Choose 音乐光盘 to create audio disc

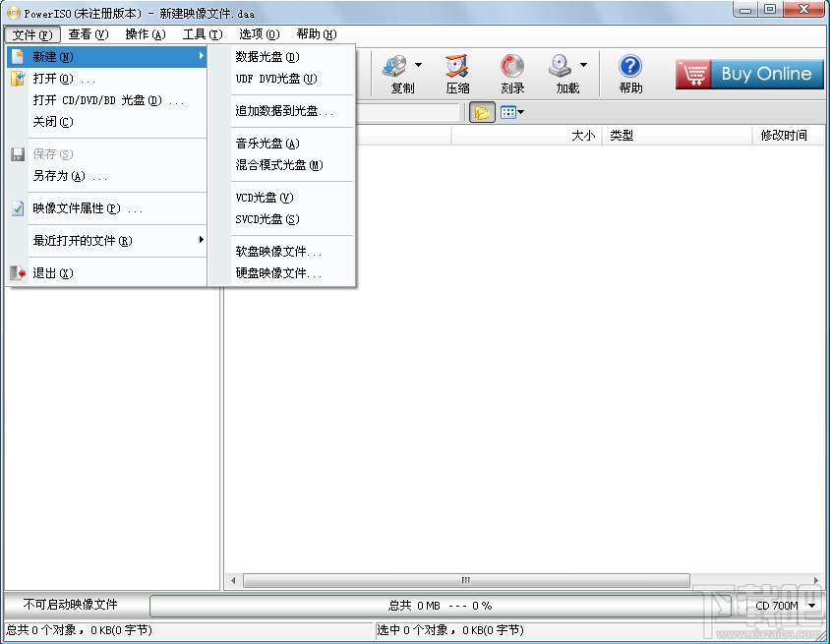[266, 142]
